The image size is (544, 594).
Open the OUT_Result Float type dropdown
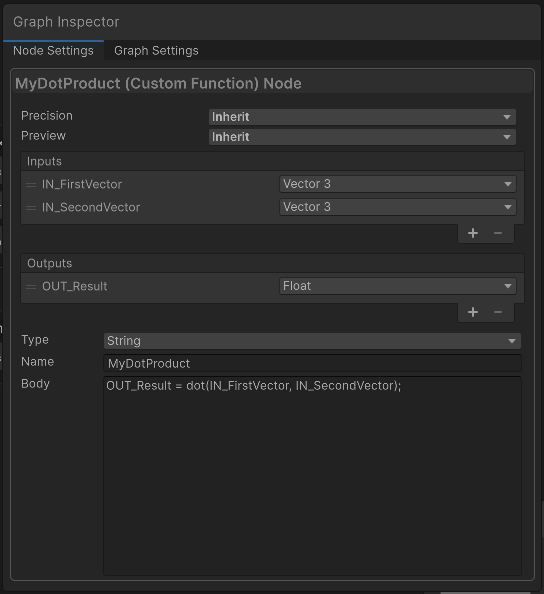point(398,286)
